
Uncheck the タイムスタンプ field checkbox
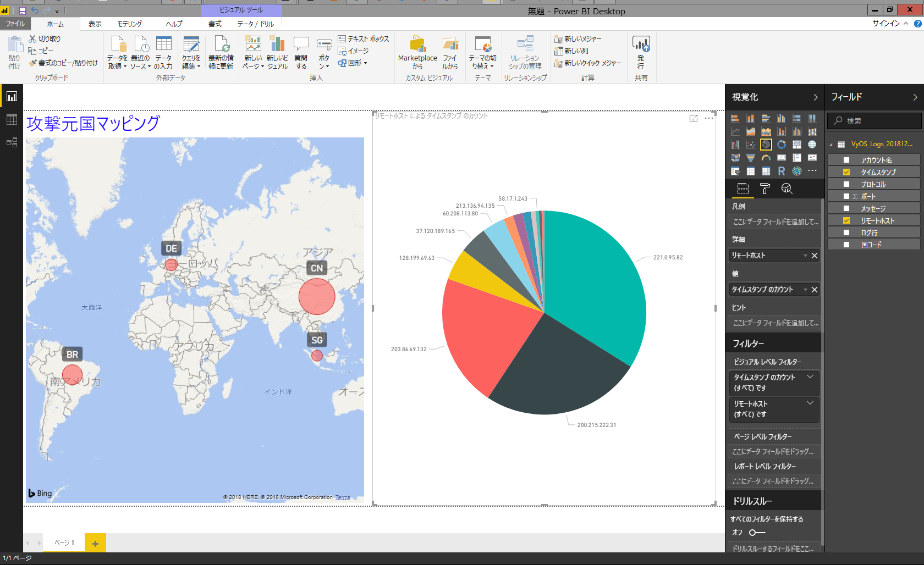click(x=846, y=173)
